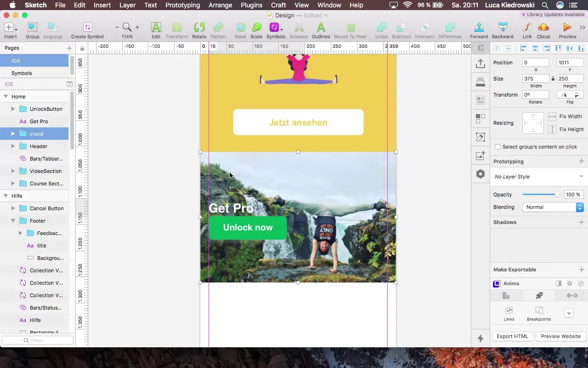Screen dimensions: 588x368
Task: Toggle the Fix Height constraint
Action: pyautogui.click(x=552, y=130)
